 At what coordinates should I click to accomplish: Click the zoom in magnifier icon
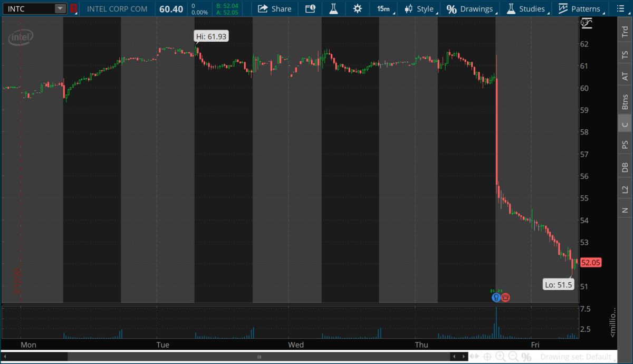coord(500,357)
